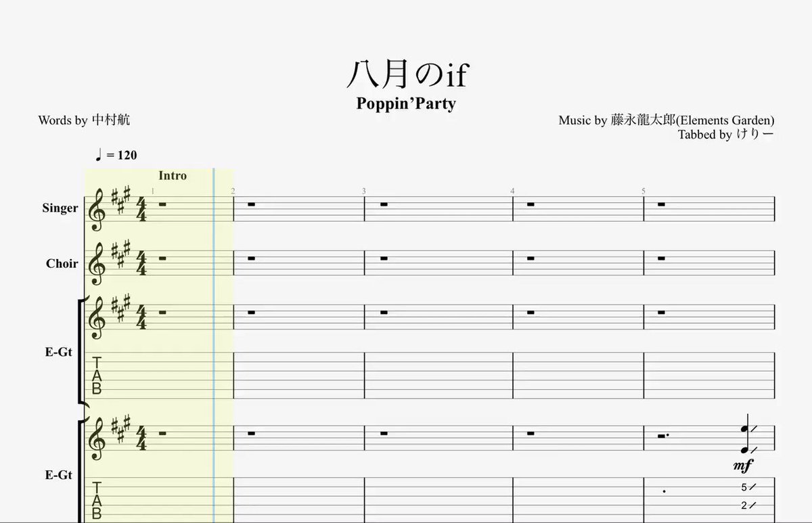Click the second E-Gt track label
The image size is (812, 523).
click(x=59, y=476)
